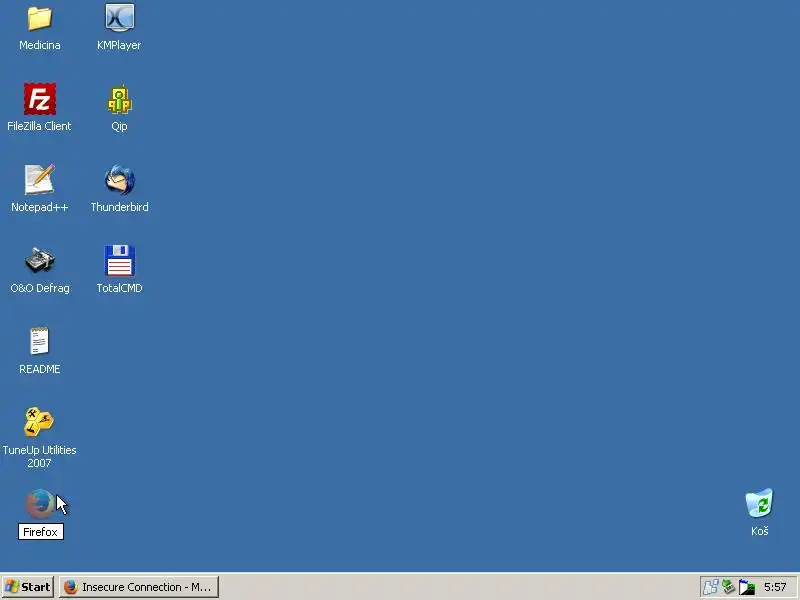Select the TotalCMD floppy icon
Image resolution: width=800 pixels, height=600 pixels.
coord(119,260)
